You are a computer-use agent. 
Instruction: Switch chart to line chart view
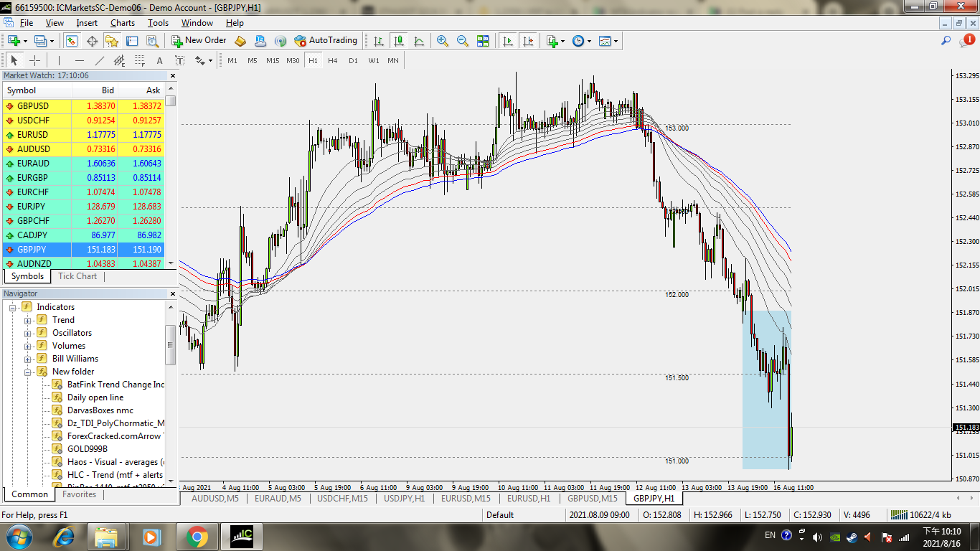[418, 41]
